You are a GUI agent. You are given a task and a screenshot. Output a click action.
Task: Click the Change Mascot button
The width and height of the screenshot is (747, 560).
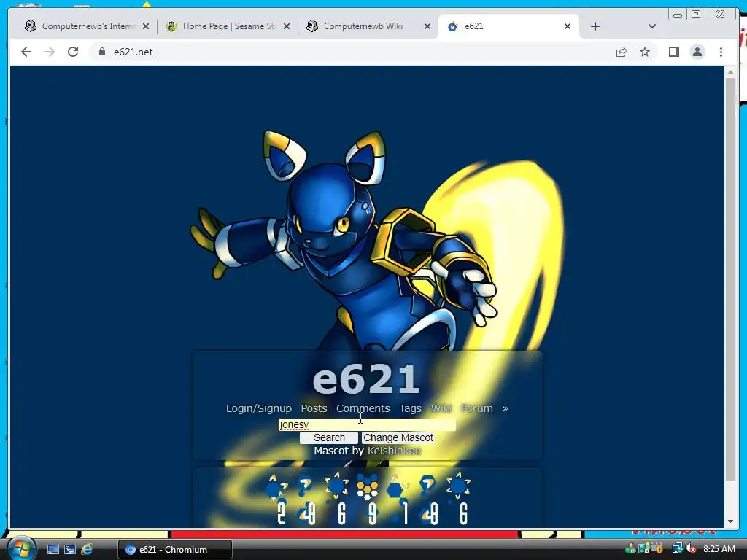click(398, 437)
